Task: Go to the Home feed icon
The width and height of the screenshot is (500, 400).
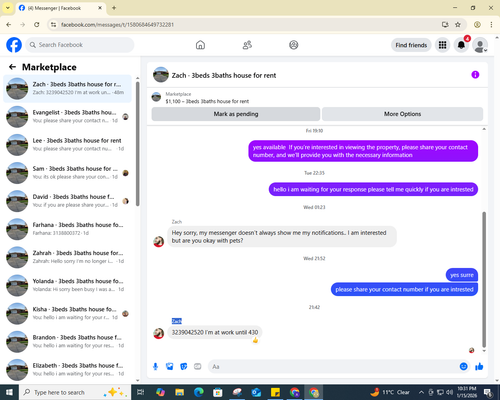Action: 200,45
